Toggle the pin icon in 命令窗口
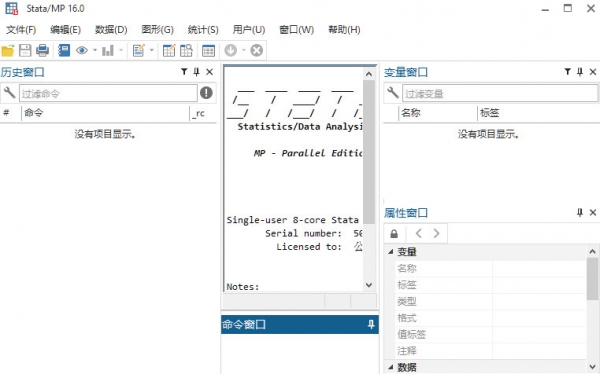Image resolution: width=600 pixels, height=374 pixels. coord(370,324)
